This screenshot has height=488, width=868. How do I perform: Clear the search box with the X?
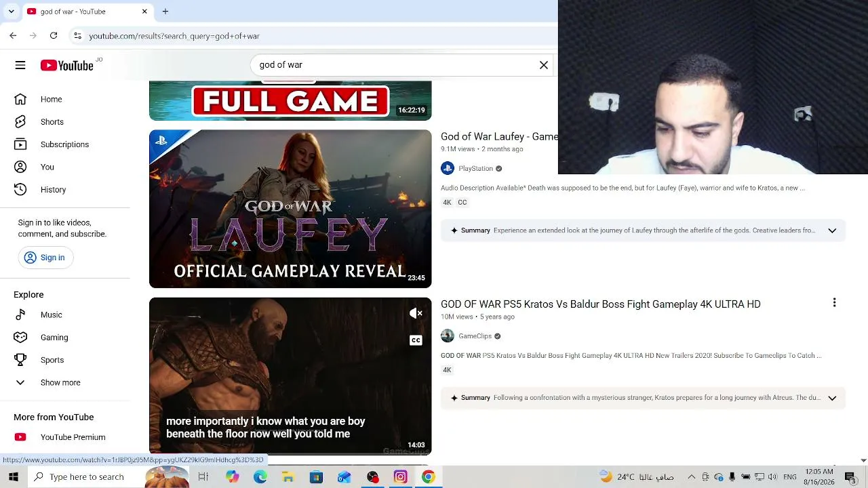(544, 65)
